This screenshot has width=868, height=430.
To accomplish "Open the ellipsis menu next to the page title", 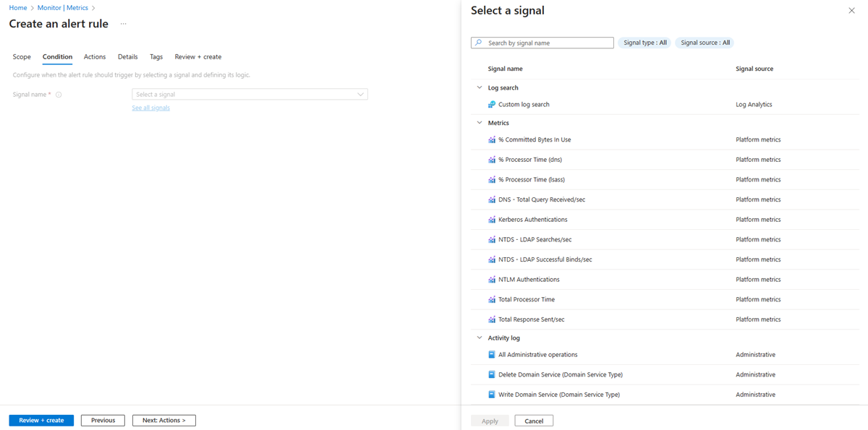I will pos(124,24).
